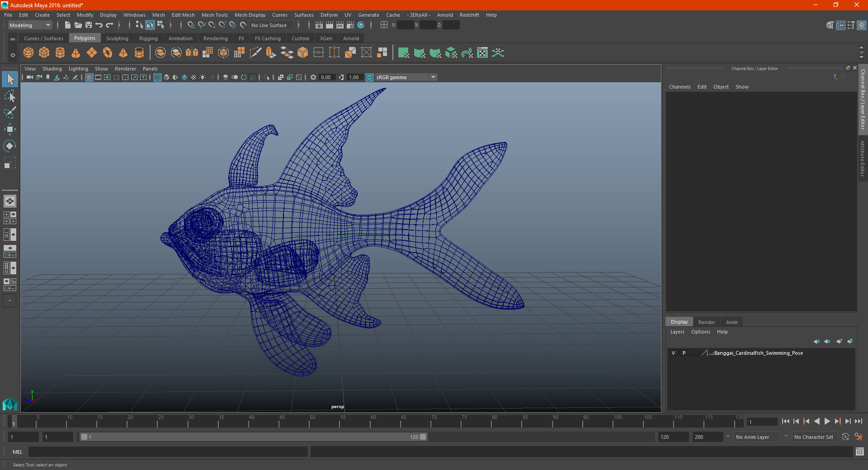Open the Mesh Tools menu
The image size is (868, 470).
[x=214, y=15]
